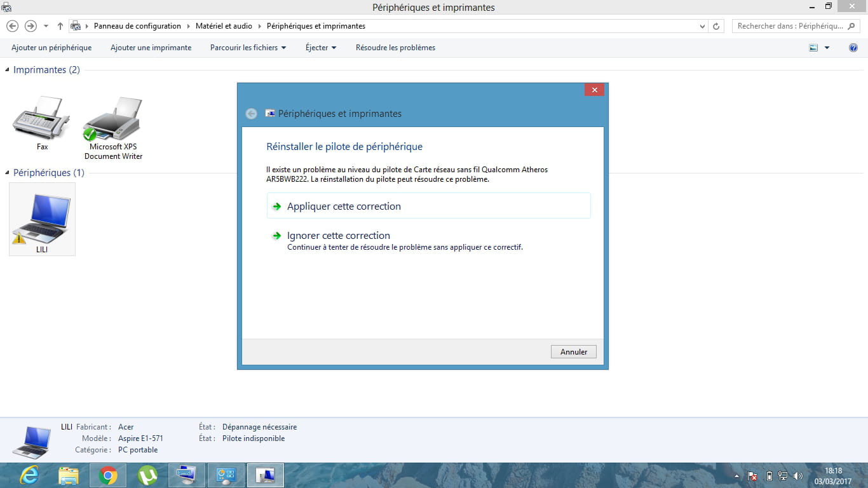Click the battery tray icon
This screenshot has width=868, height=488.
(x=769, y=476)
